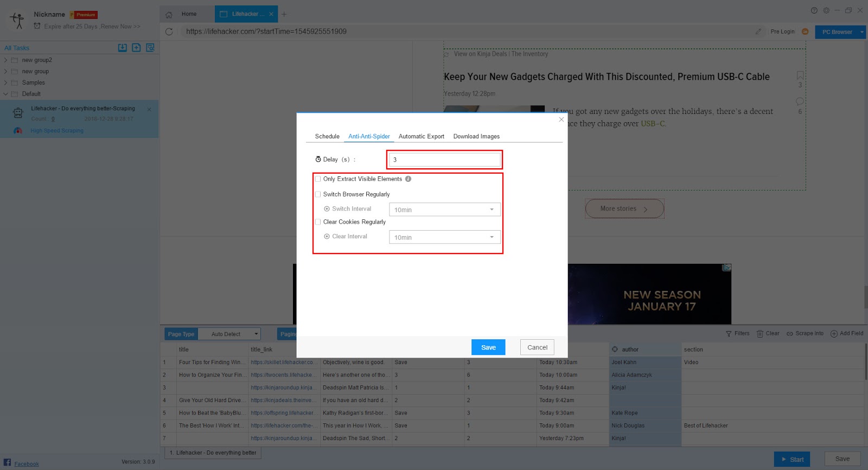Enable Switch Browser Regularly checkbox
This screenshot has height=470, width=868.
pyautogui.click(x=318, y=194)
